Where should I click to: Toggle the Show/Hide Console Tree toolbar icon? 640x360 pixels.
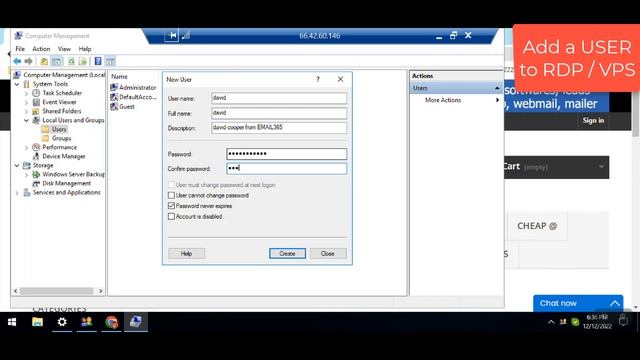[56, 61]
